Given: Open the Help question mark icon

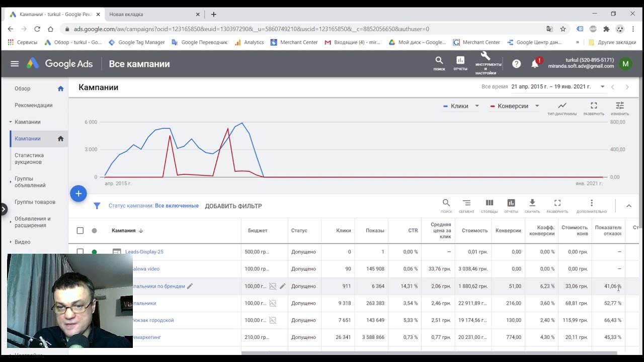Looking at the screenshot, I should [517, 64].
